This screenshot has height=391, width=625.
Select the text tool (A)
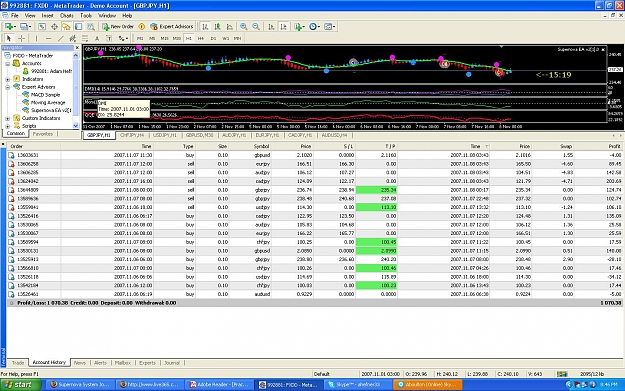(97, 38)
